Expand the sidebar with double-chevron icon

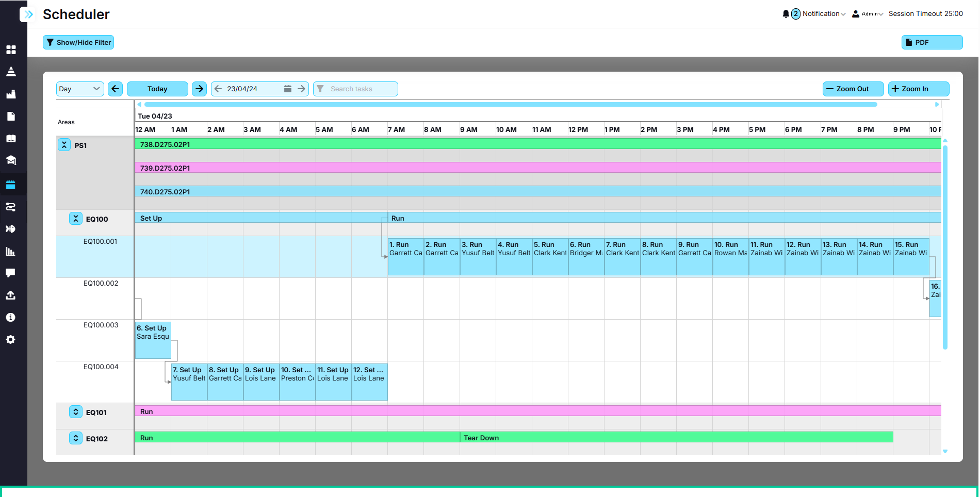[29, 14]
